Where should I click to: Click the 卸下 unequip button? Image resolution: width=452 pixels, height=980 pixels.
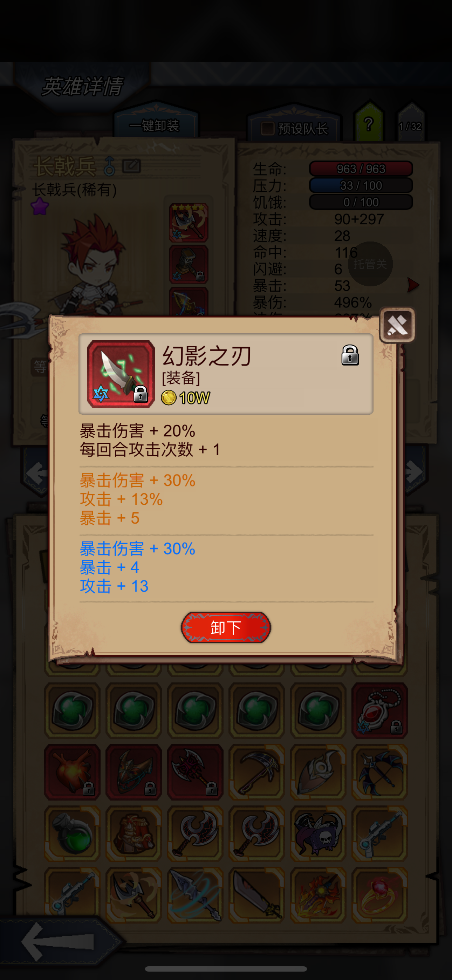(x=226, y=627)
